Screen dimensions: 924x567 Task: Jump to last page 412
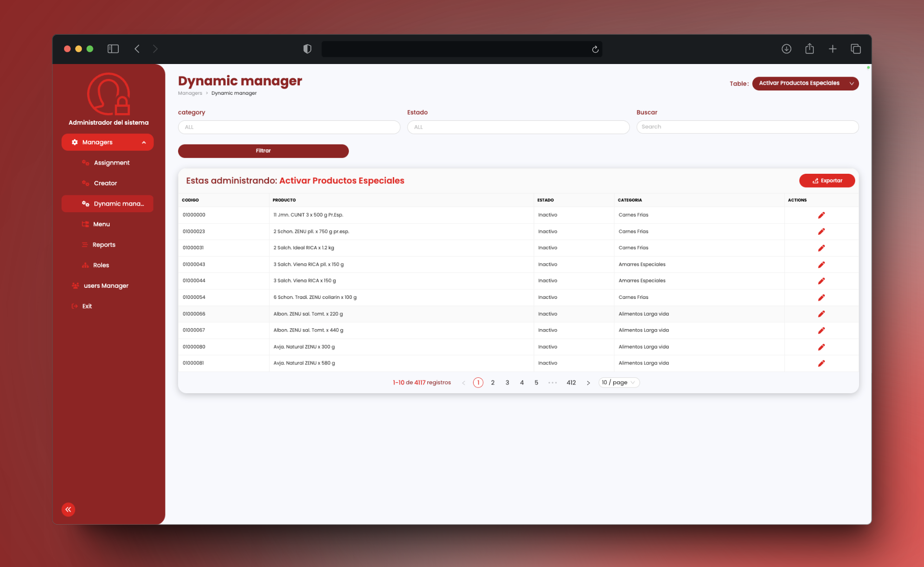[571, 383]
